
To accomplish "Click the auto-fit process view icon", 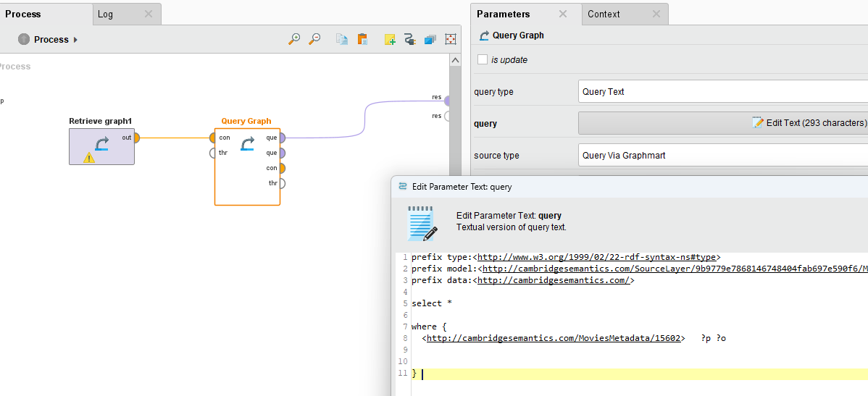I will (x=451, y=39).
